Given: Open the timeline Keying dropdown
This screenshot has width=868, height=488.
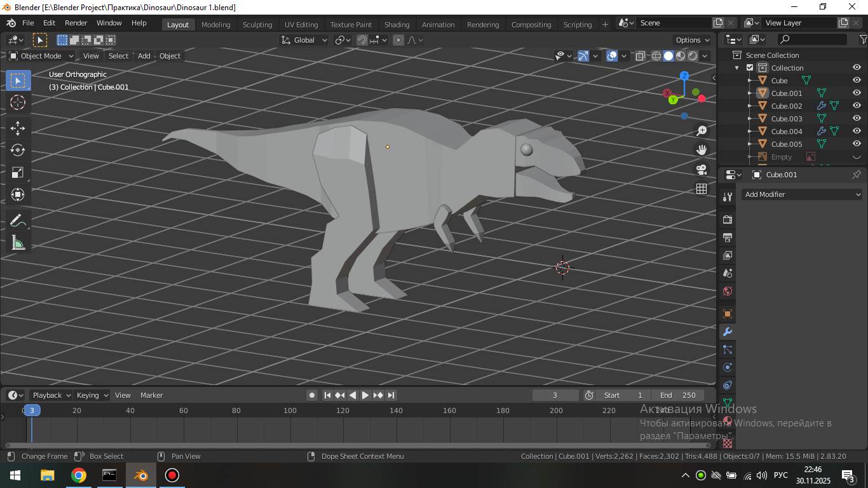Looking at the screenshot, I should 92,395.
